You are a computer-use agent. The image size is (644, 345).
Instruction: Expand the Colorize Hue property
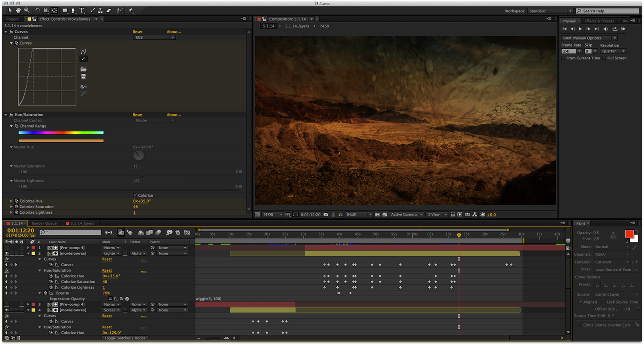click(x=11, y=201)
